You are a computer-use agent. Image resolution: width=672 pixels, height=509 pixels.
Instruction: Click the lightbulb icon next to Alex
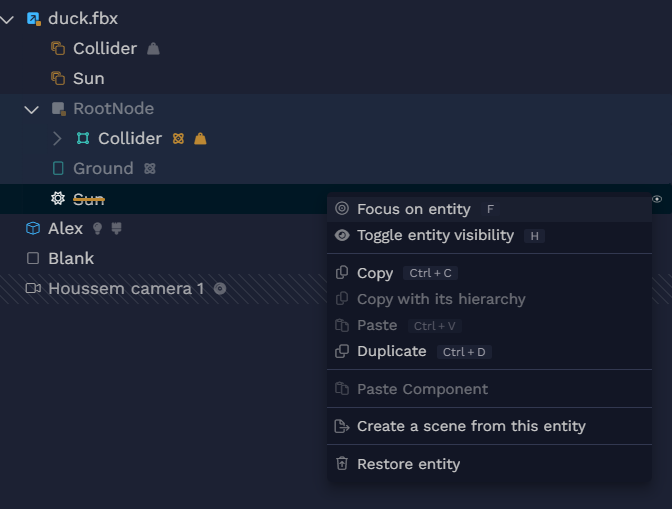(x=98, y=228)
